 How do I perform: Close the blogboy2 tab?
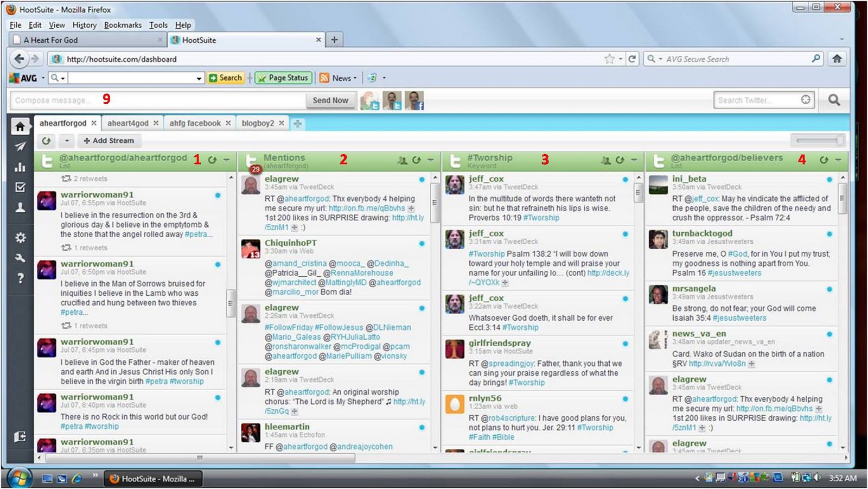click(282, 123)
